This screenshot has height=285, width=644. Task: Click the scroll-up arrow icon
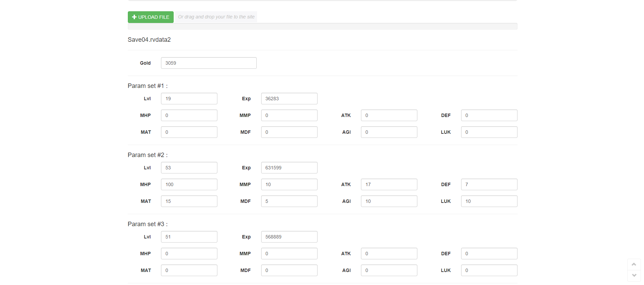click(634, 264)
